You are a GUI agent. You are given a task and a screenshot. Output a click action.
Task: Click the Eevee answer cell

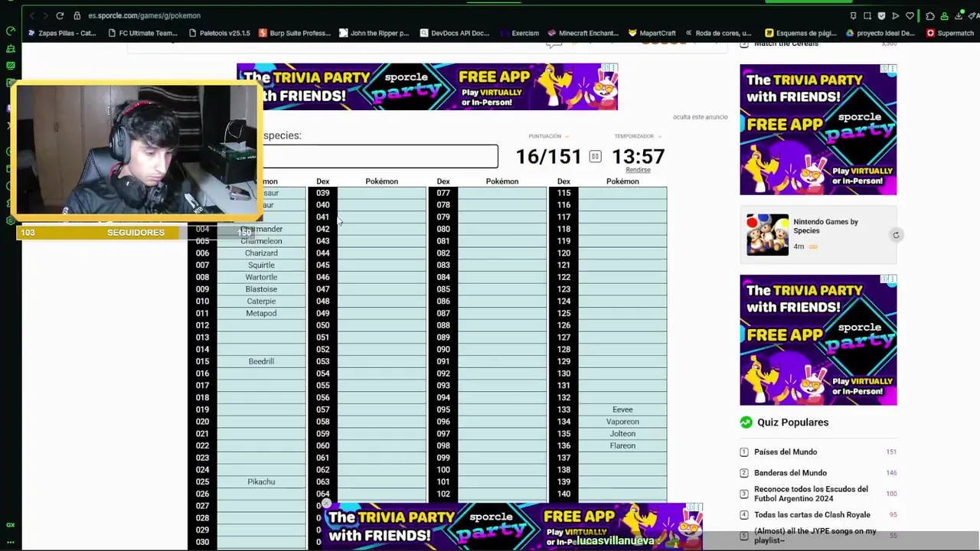point(622,409)
